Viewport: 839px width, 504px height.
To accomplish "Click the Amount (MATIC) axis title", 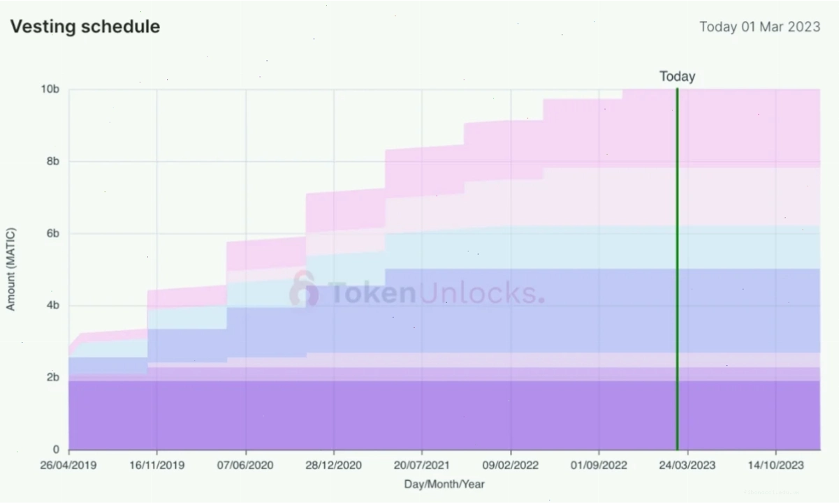I will (x=10, y=269).
